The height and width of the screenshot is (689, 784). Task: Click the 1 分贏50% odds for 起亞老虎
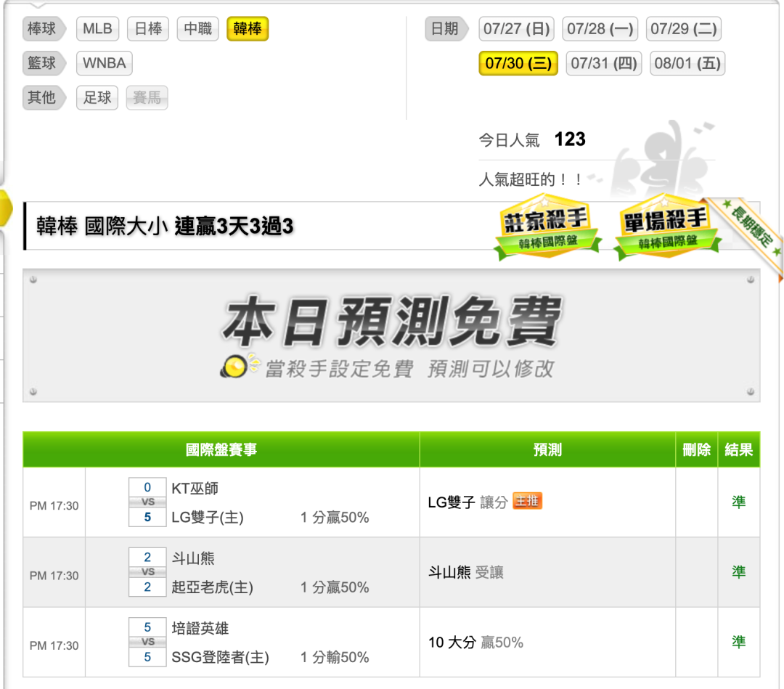tap(335, 587)
